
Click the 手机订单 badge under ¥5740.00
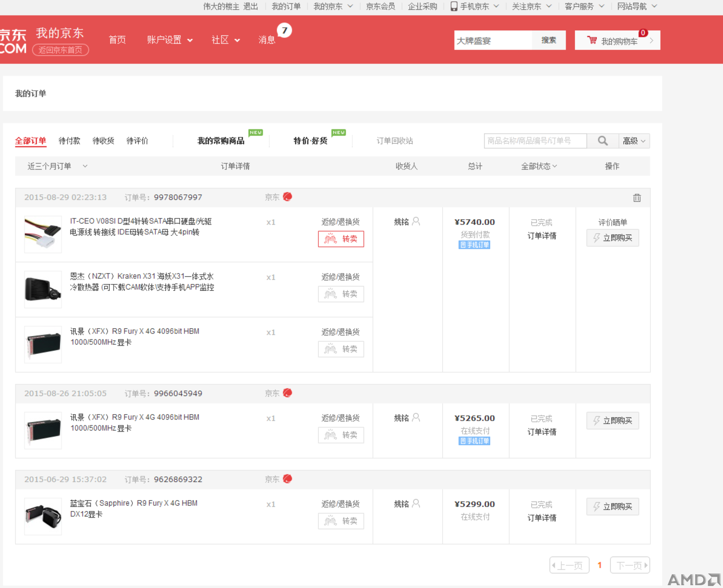475,245
